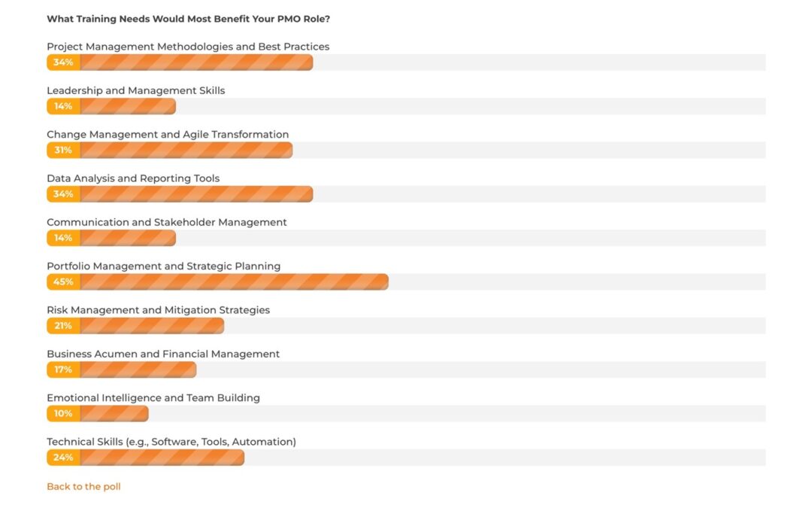Image resolution: width=812 pixels, height=508 pixels.
Task: Click the 34% Data Analysis and Reporting bar
Action: (x=180, y=194)
